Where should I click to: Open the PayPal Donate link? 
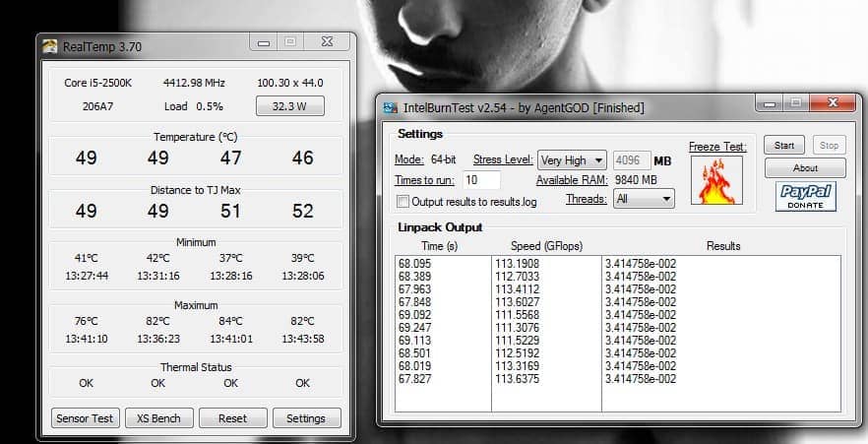(x=805, y=196)
